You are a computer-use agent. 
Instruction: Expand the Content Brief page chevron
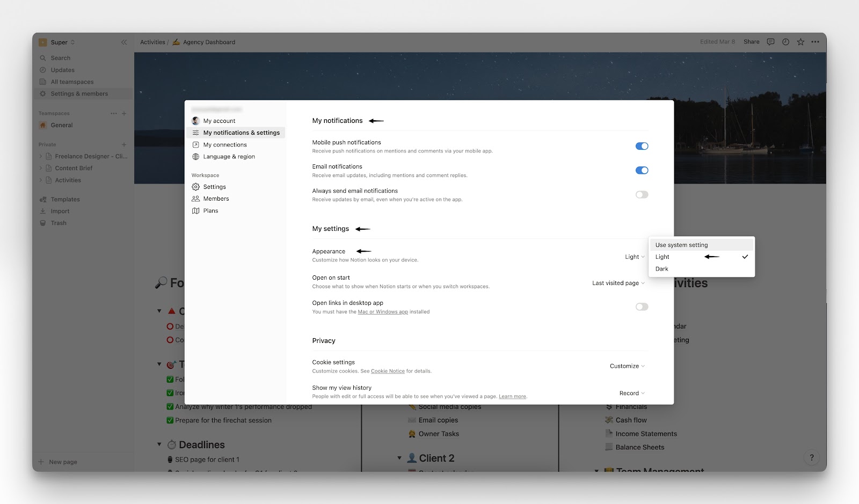(x=41, y=168)
